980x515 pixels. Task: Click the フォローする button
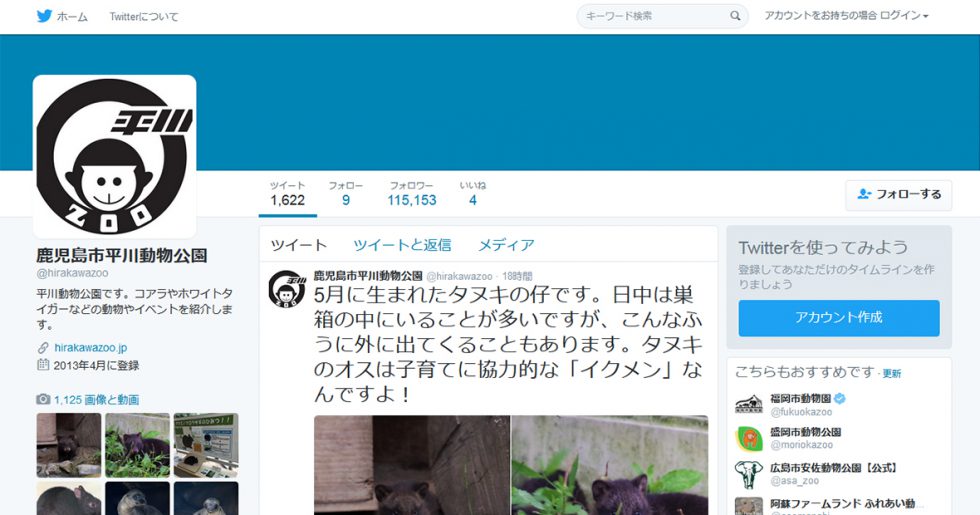(x=899, y=194)
